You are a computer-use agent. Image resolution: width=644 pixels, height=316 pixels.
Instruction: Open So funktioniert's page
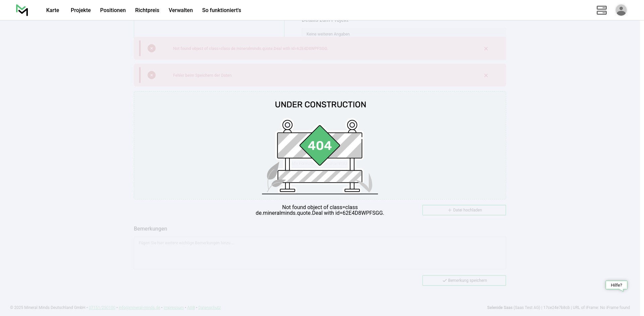coord(221,10)
